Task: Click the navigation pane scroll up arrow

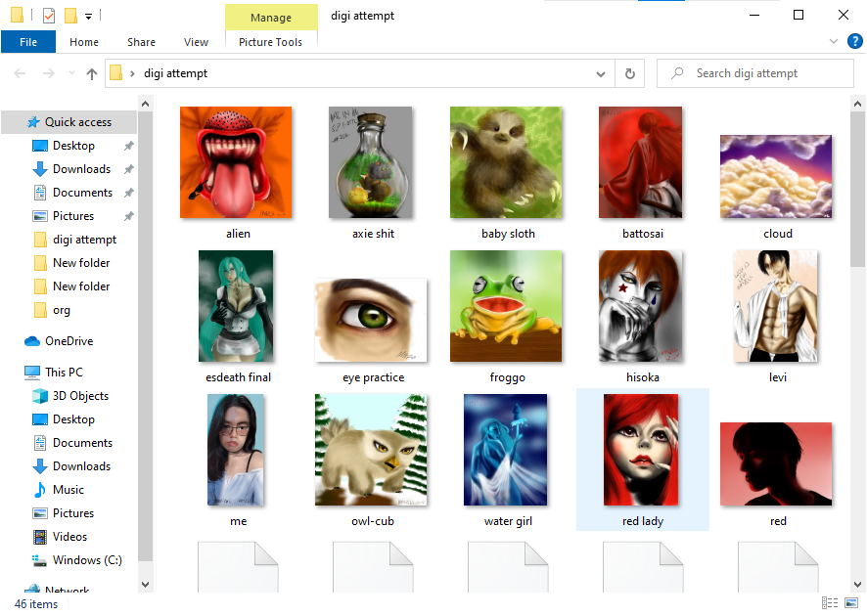Action: [146, 104]
